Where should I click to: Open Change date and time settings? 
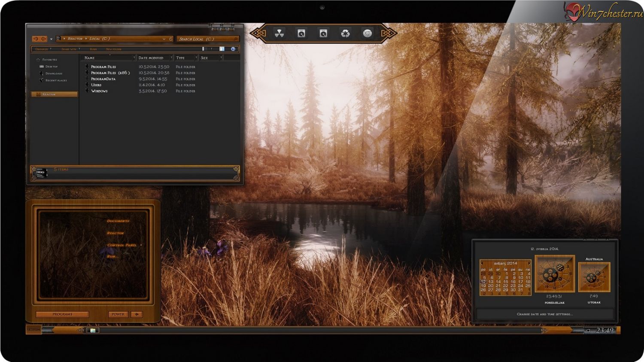coord(545,314)
